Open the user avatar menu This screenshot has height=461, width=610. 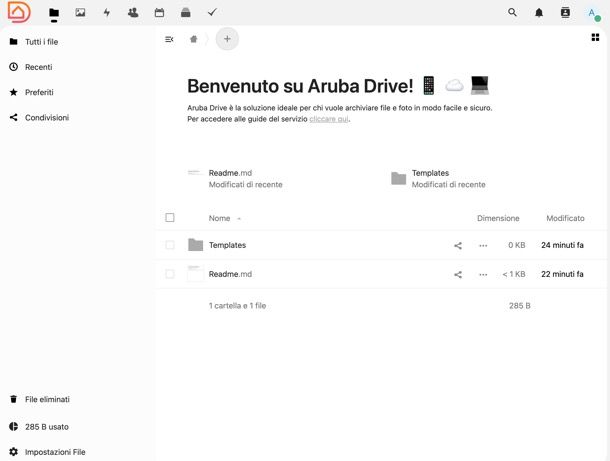(593, 14)
